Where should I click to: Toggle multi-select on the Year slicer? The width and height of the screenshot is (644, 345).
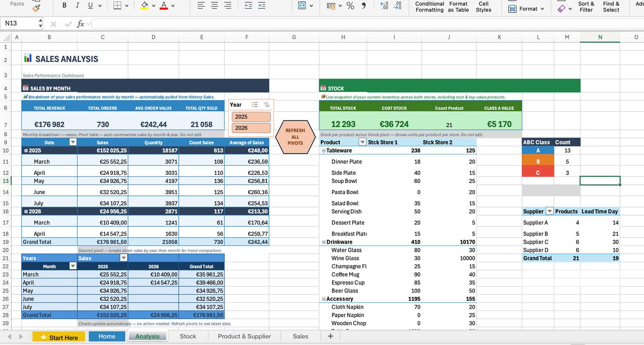(x=254, y=105)
